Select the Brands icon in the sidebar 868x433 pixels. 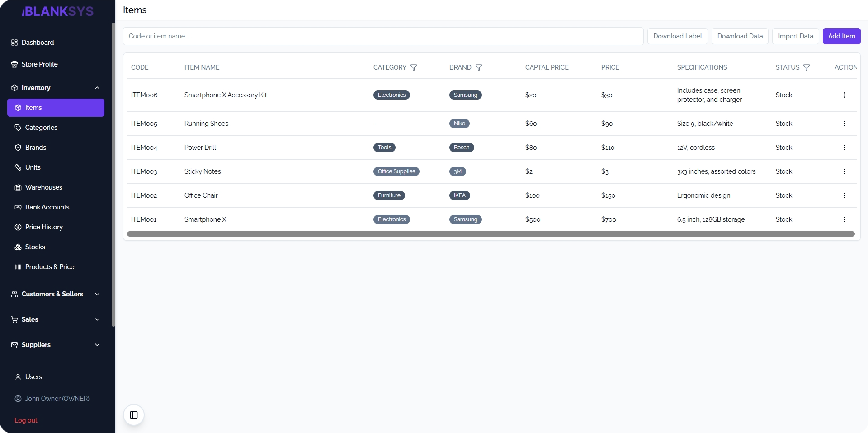click(x=19, y=148)
